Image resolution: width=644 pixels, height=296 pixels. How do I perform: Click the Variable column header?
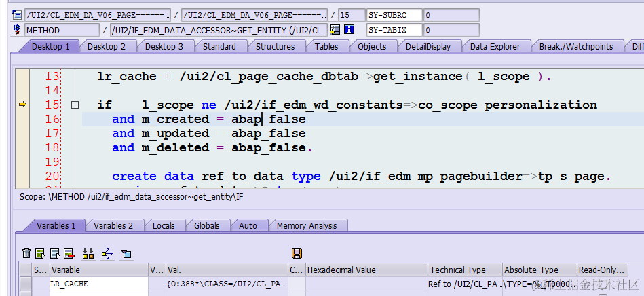point(99,270)
